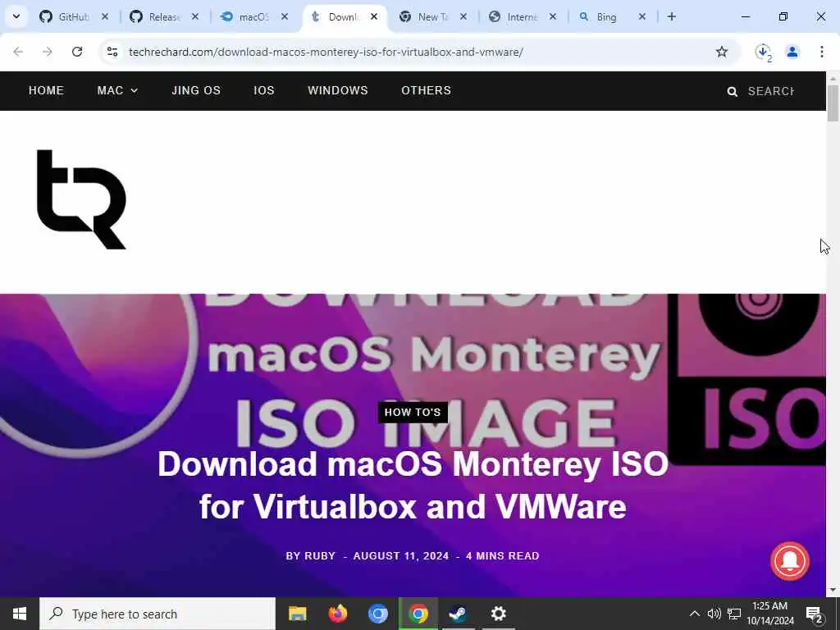Close the Bing tab
840x630 pixels.
641,16
